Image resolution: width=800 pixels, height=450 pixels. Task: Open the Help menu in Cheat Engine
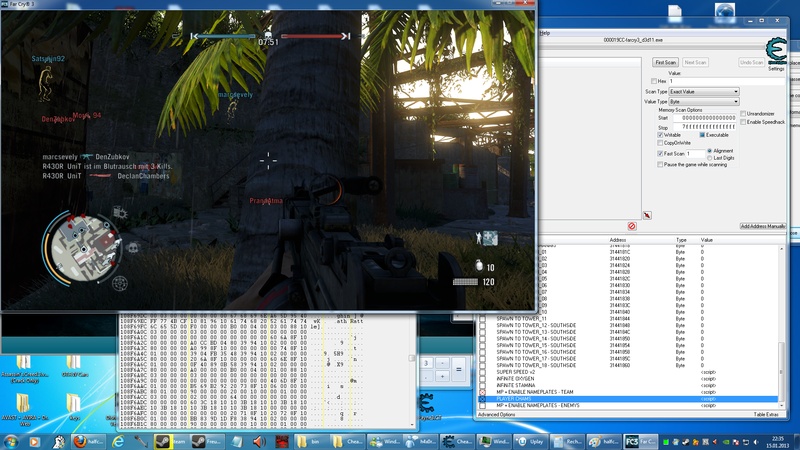pyautogui.click(x=545, y=33)
